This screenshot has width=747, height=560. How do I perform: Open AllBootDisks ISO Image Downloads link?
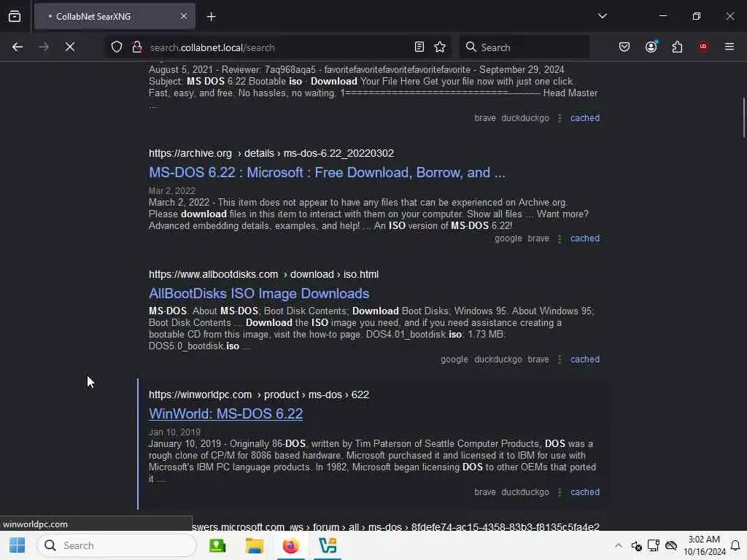pyautogui.click(x=259, y=293)
